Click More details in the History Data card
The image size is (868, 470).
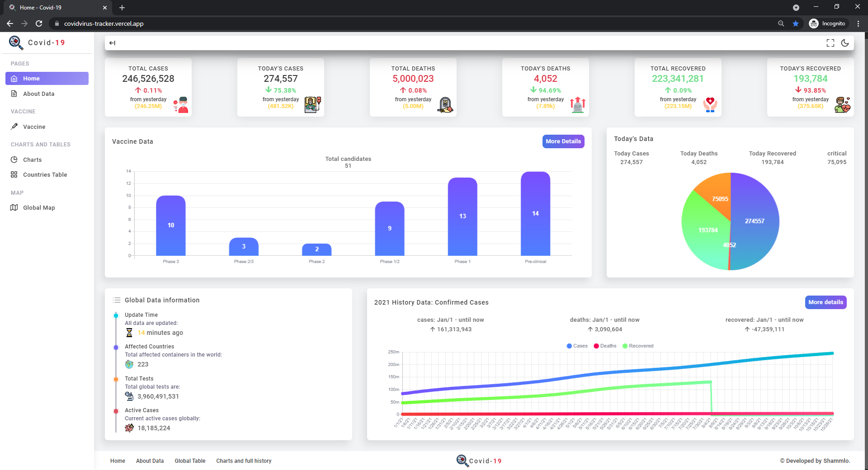point(826,302)
